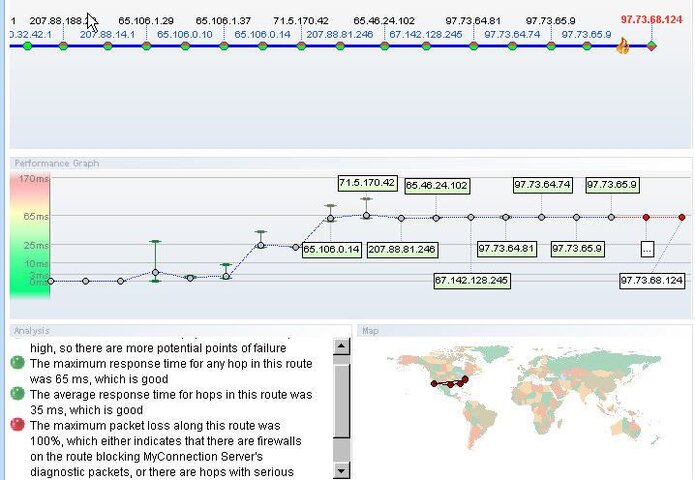Click first red point on performance graph
Image resolution: width=695 pixels, height=480 pixels.
tap(646, 217)
